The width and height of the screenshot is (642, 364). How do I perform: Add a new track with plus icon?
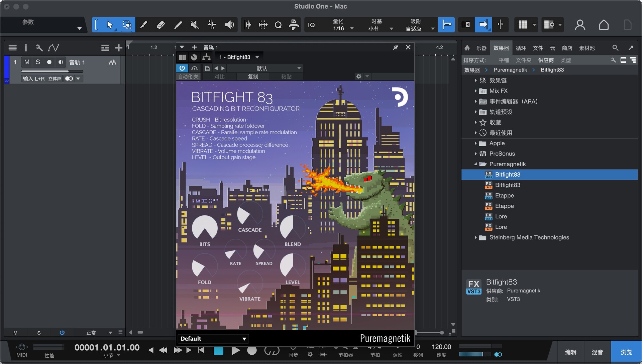pos(118,48)
